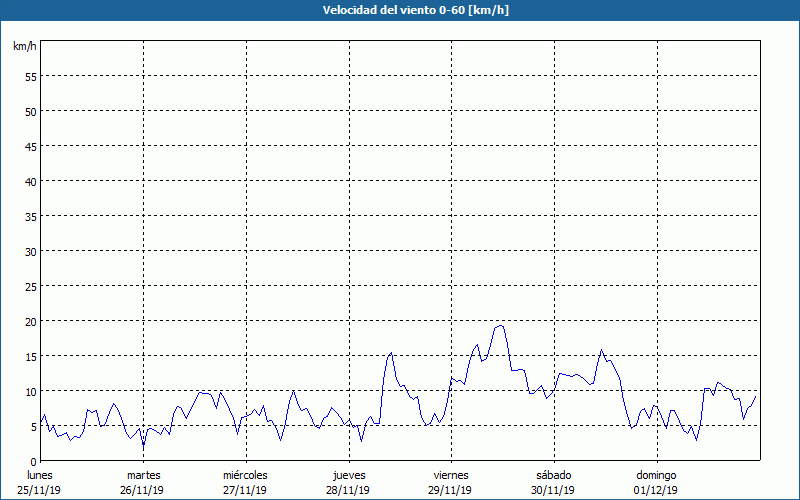Click the 'jueves' day label
The width and height of the screenshot is (800, 500).
coord(349,475)
